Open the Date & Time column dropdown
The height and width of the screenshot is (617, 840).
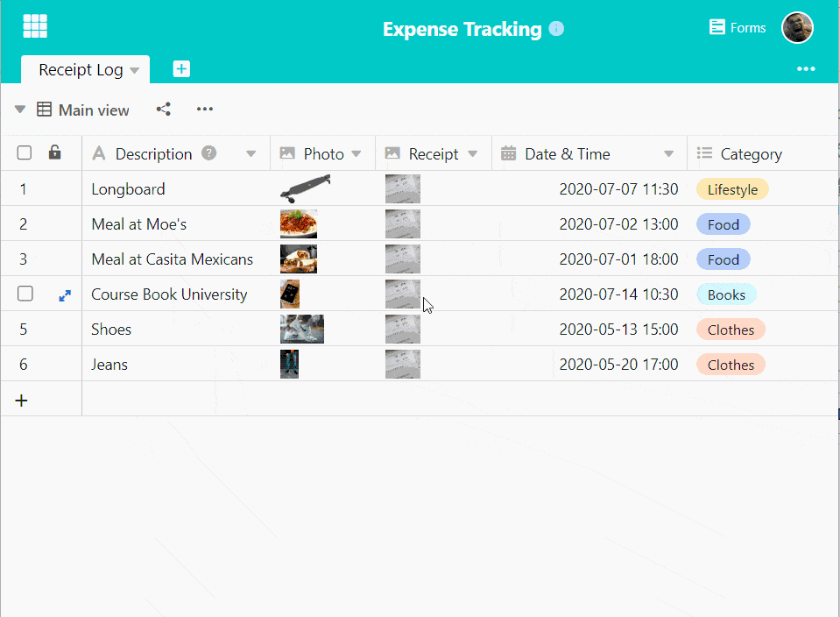[669, 154]
